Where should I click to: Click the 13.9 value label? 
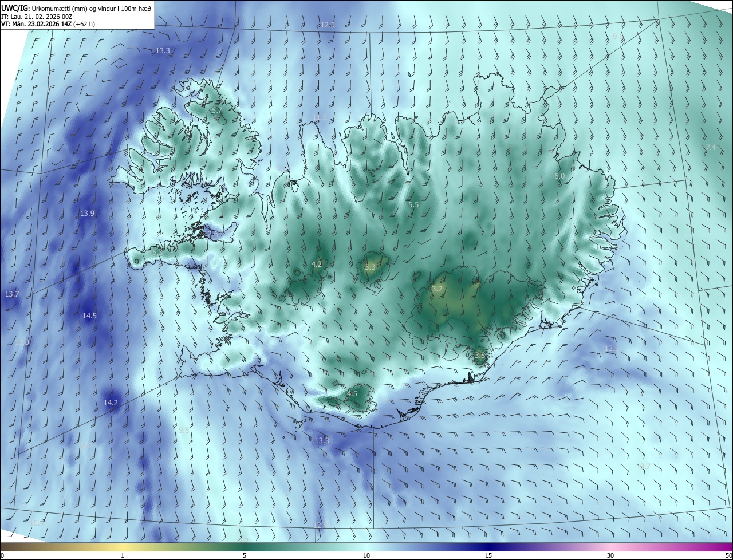point(87,213)
